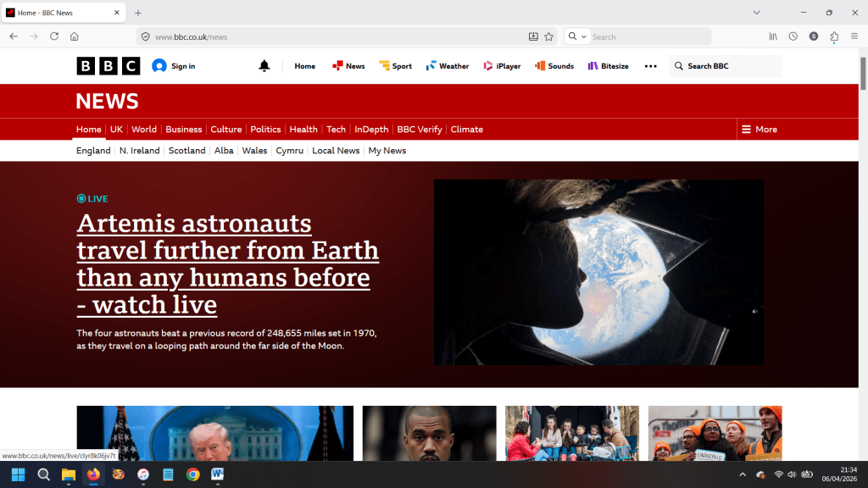Open the Firefox history clock icon
Viewport: 868px width, 488px height.
coord(793,36)
